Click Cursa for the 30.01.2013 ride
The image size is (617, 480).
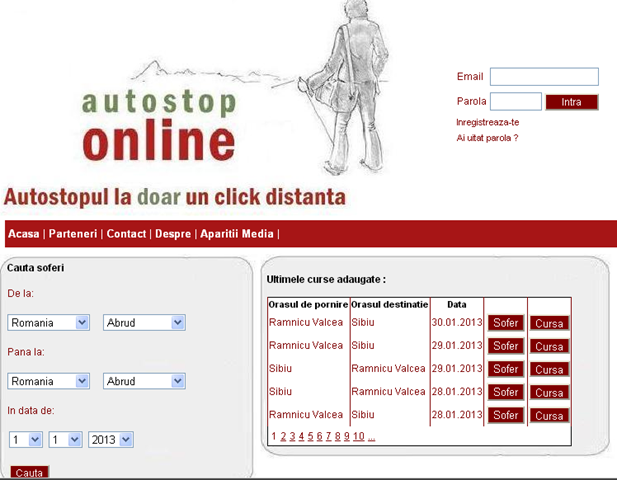pos(549,323)
